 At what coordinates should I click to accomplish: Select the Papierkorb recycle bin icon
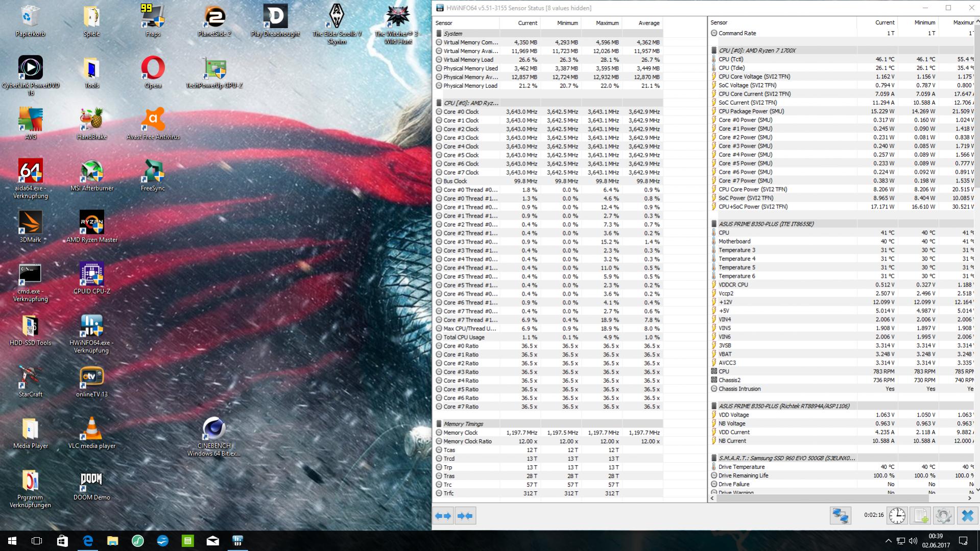coord(30,20)
